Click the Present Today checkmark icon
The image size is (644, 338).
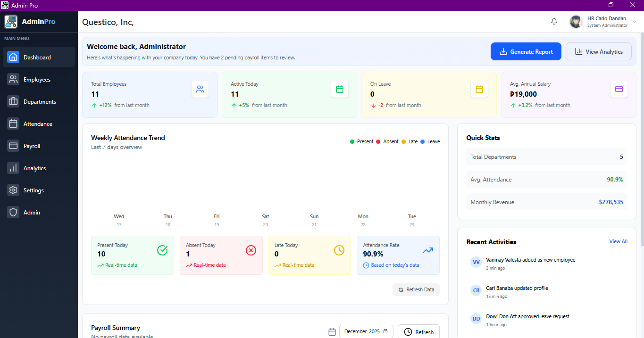click(162, 250)
